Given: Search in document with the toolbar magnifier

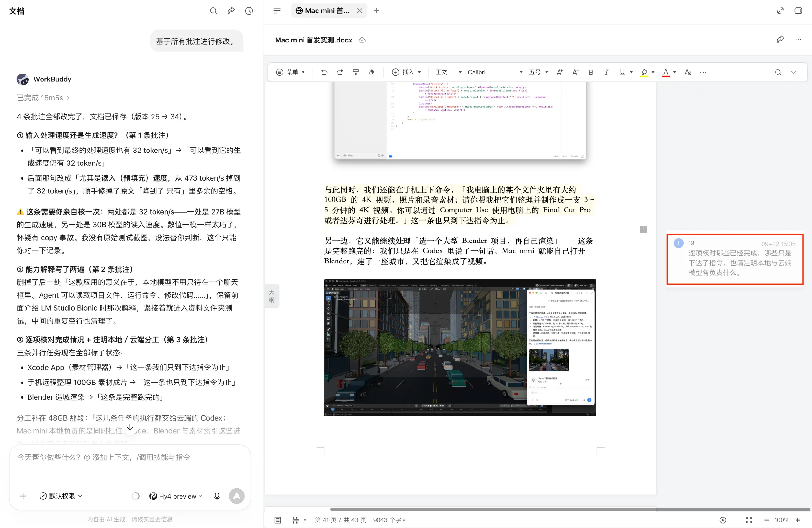Looking at the screenshot, I should [x=777, y=72].
